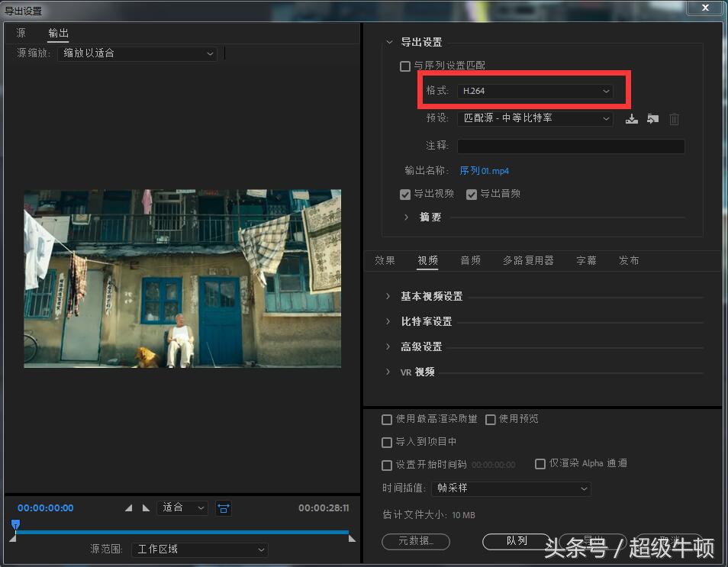Screen dimensions: 728x567
Task: Click the set out point triangle icon
Action: [x=146, y=508]
